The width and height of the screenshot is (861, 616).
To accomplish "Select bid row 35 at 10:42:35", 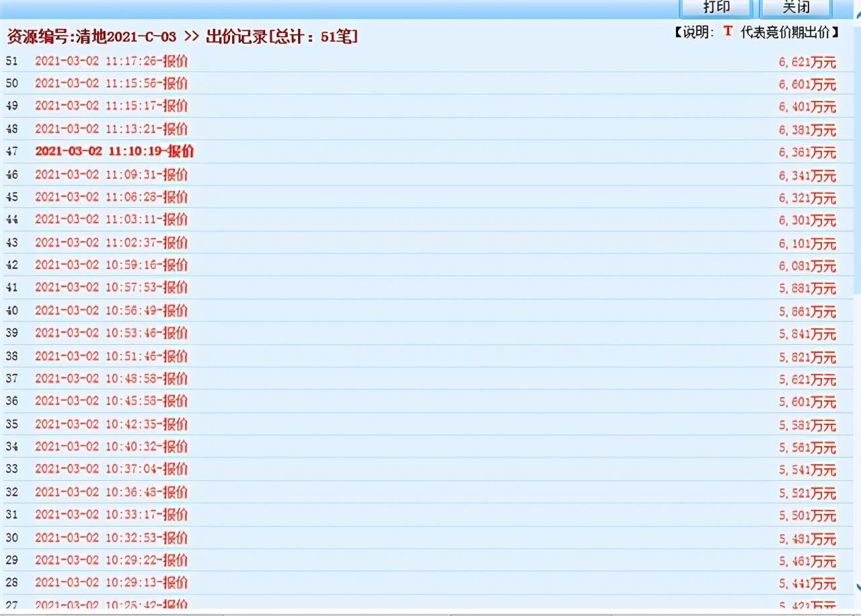I will (428, 424).
